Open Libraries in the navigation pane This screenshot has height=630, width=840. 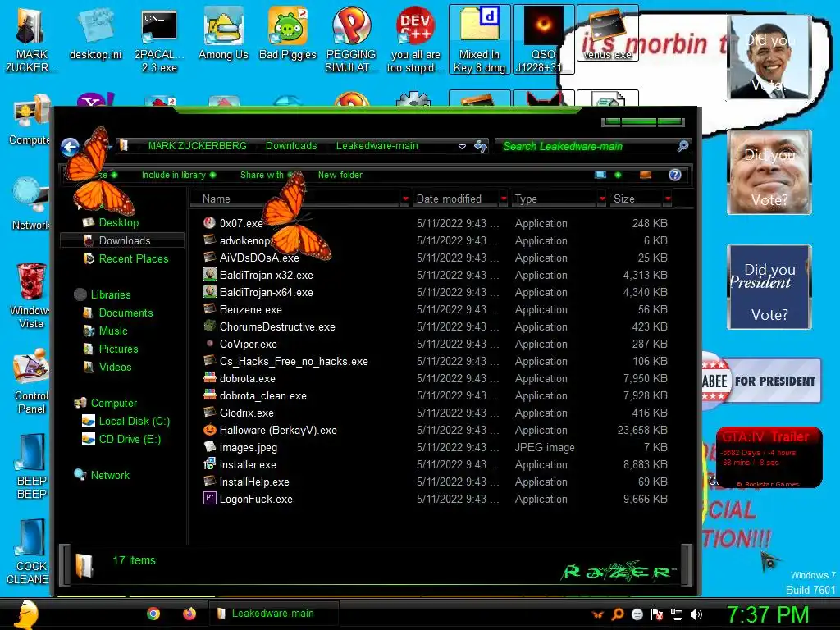click(111, 294)
